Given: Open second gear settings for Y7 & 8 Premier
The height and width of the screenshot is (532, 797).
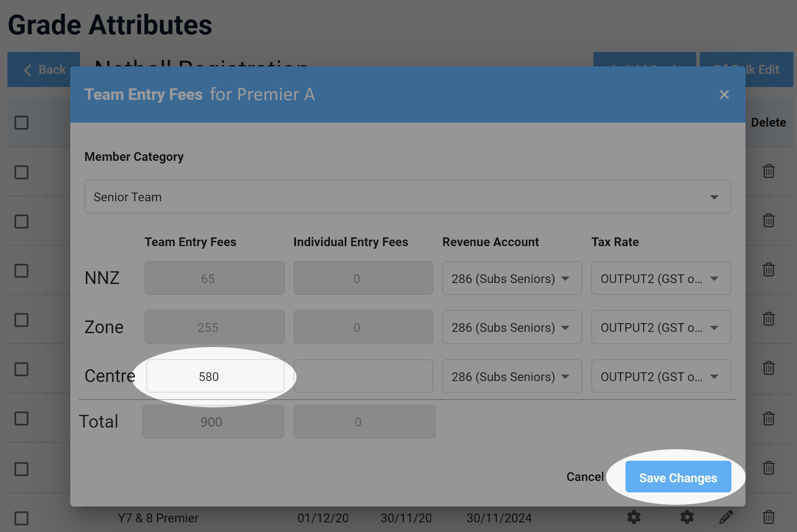Looking at the screenshot, I should pyautogui.click(x=687, y=517).
